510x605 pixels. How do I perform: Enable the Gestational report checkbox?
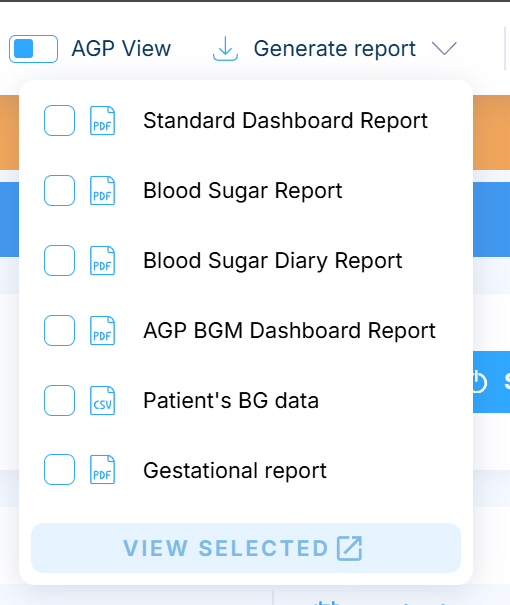(59, 470)
